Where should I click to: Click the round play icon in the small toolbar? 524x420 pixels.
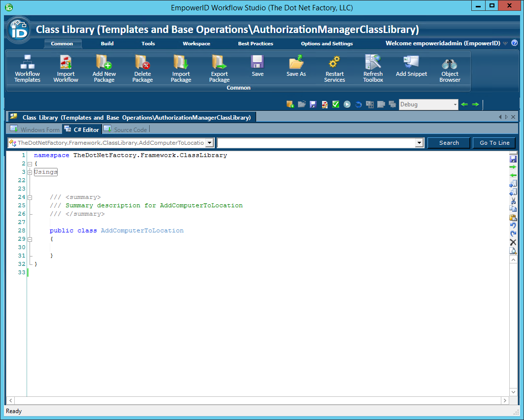point(347,104)
